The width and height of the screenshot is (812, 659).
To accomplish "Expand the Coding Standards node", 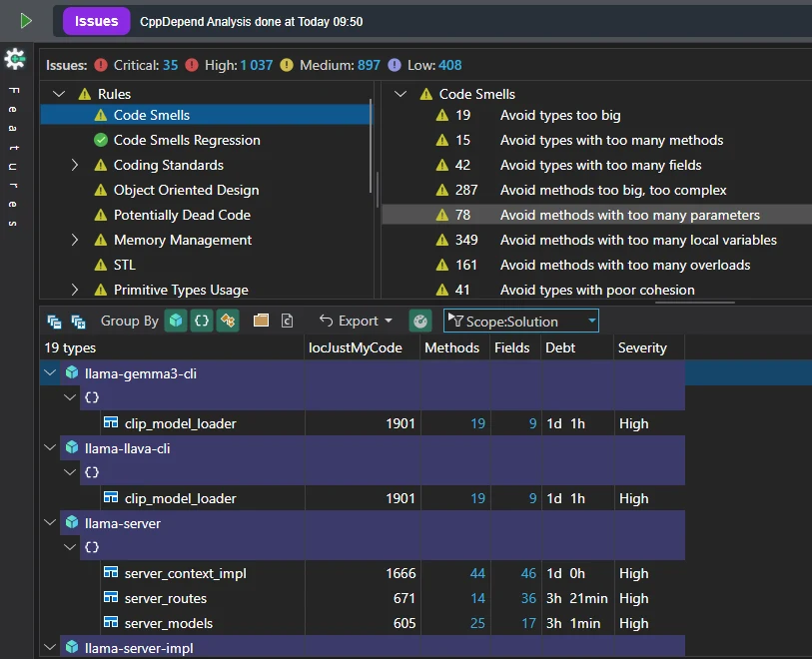I will click(75, 165).
